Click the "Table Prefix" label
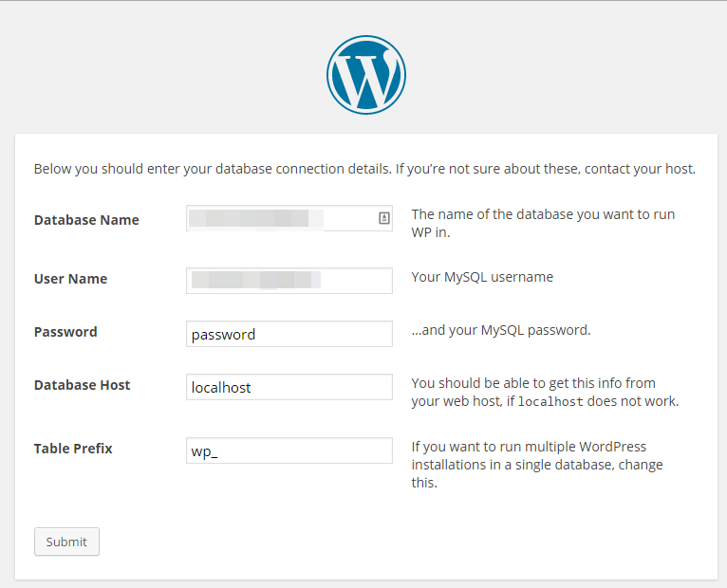This screenshot has height=588, width=727. click(x=73, y=448)
